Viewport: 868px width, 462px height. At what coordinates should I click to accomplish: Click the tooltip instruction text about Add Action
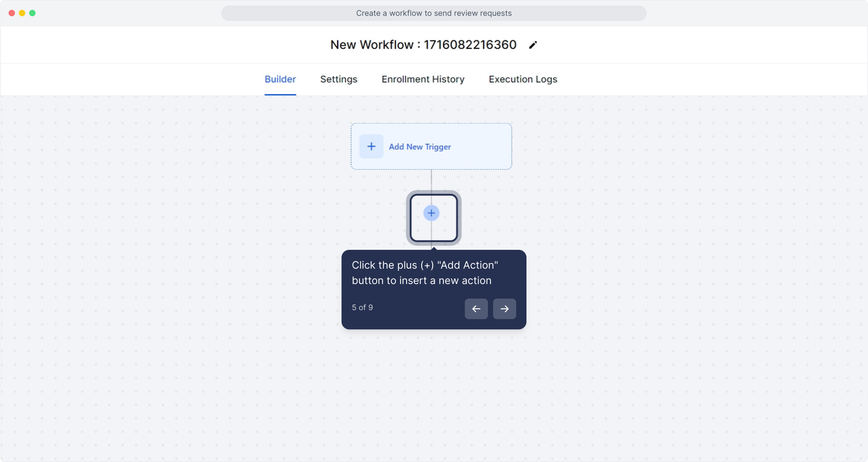click(x=425, y=272)
